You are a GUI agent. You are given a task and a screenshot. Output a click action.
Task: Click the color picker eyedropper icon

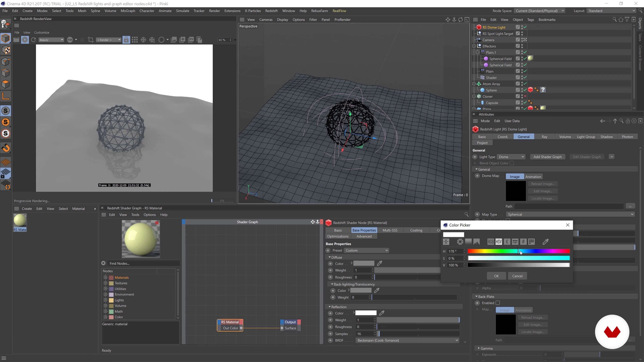(x=546, y=242)
